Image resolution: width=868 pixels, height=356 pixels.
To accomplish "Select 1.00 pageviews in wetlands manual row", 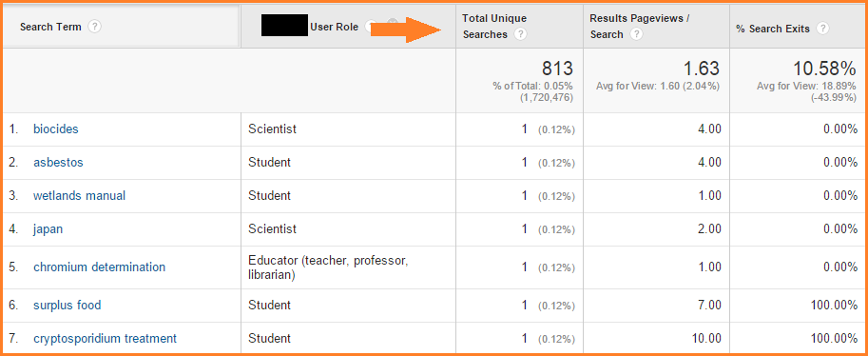I will tap(710, 196).
